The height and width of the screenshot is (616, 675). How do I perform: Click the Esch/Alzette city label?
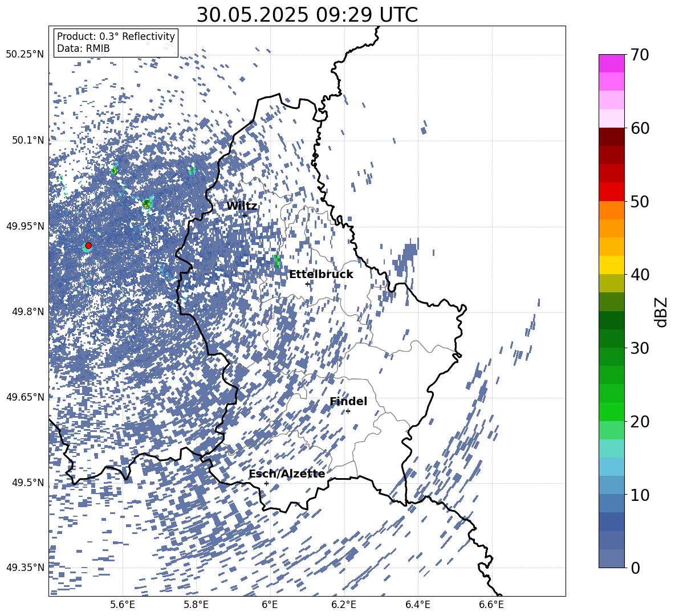(x=287, y=474)
